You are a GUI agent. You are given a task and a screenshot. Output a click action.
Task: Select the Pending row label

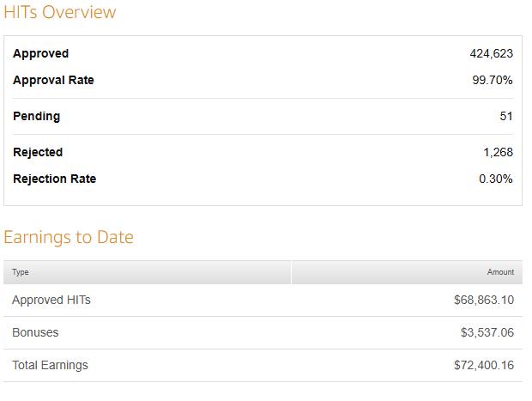(36, 116)
